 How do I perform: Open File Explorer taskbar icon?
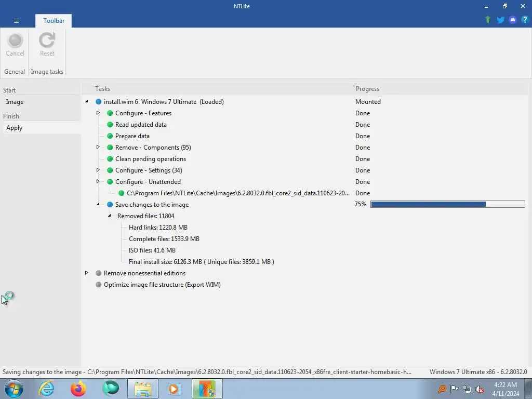[x=143, y=389]
